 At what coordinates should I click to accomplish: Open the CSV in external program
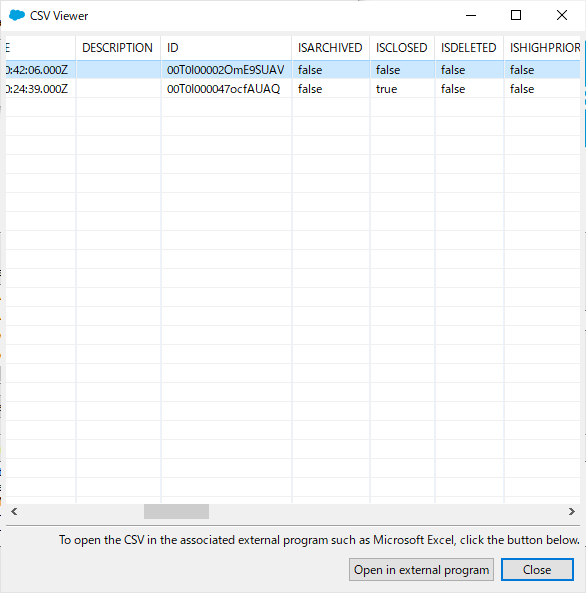[421, 570]
